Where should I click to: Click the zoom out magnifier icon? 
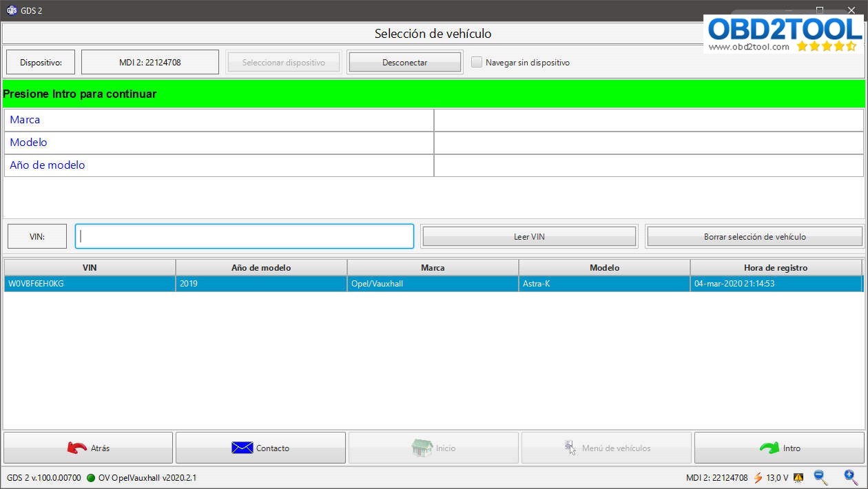tap(820, 477)
